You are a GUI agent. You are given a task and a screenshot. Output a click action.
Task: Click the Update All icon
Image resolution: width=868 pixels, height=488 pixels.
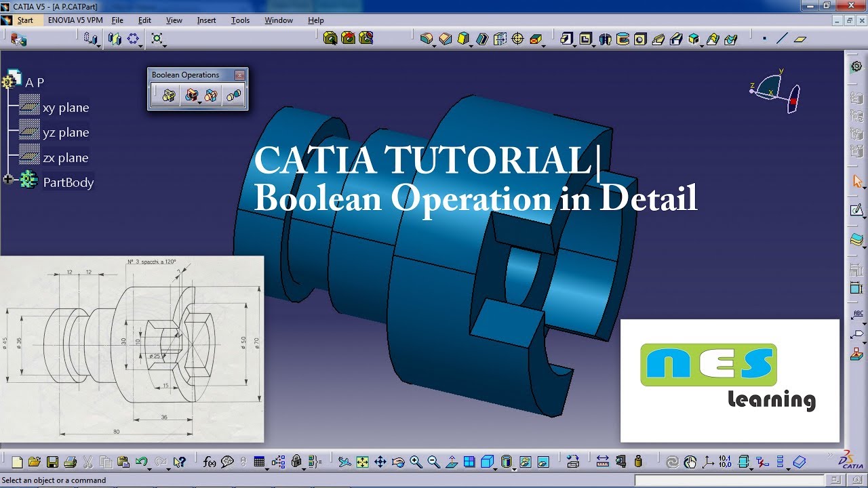click(x=672, y=462)
